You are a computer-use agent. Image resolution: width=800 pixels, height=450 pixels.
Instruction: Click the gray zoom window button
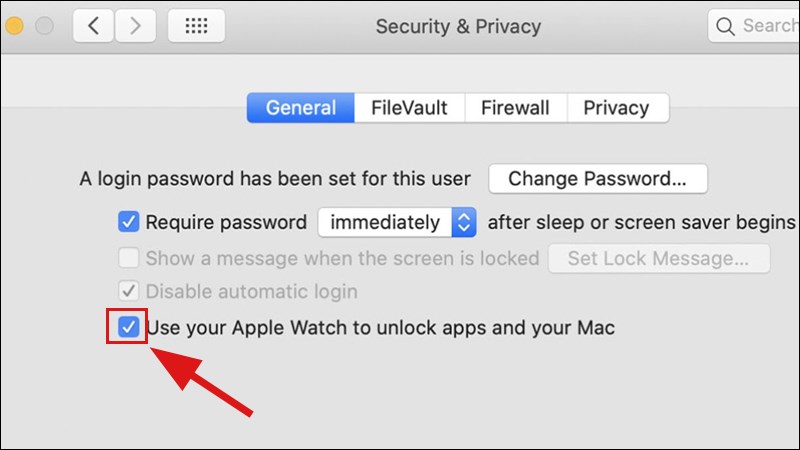coord(44,26)
